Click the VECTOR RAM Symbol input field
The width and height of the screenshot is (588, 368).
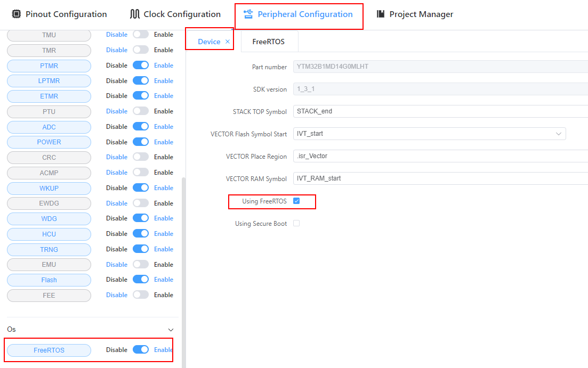pyautogui.click(x=441, y=178)
